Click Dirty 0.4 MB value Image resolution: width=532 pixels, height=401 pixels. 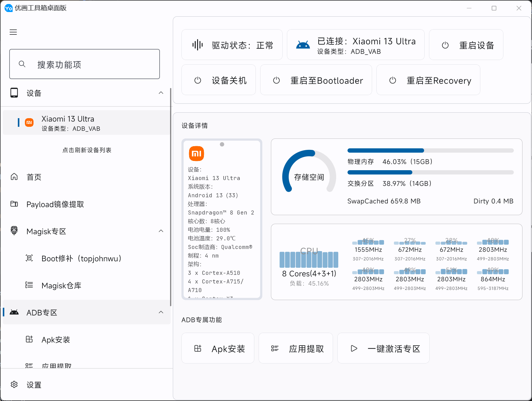tap(493, 201)
